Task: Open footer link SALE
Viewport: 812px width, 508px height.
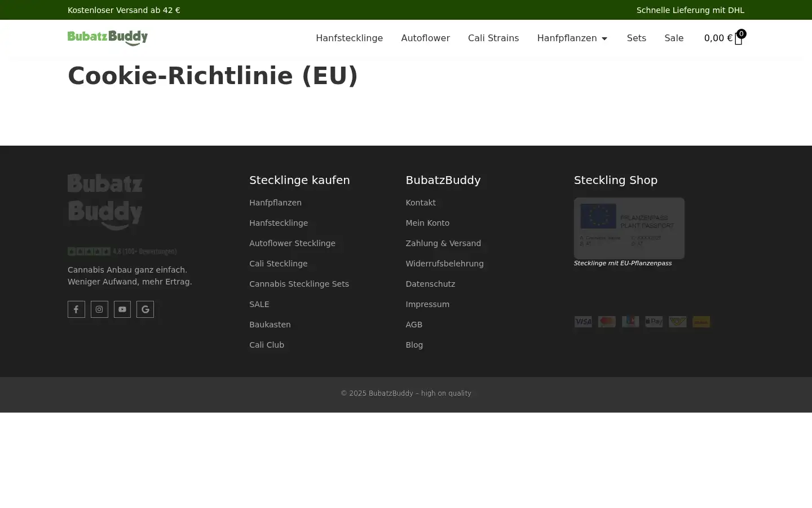Action: [x=259, y=304]
